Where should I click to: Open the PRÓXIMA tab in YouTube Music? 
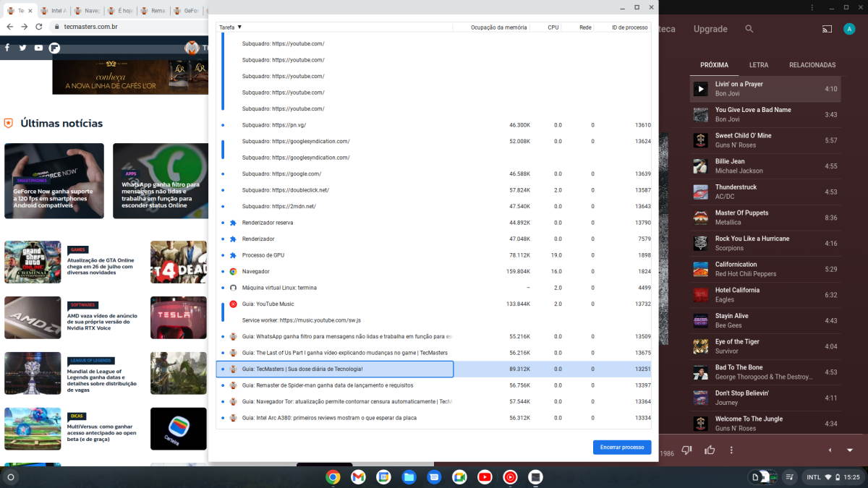click(714, 65)
